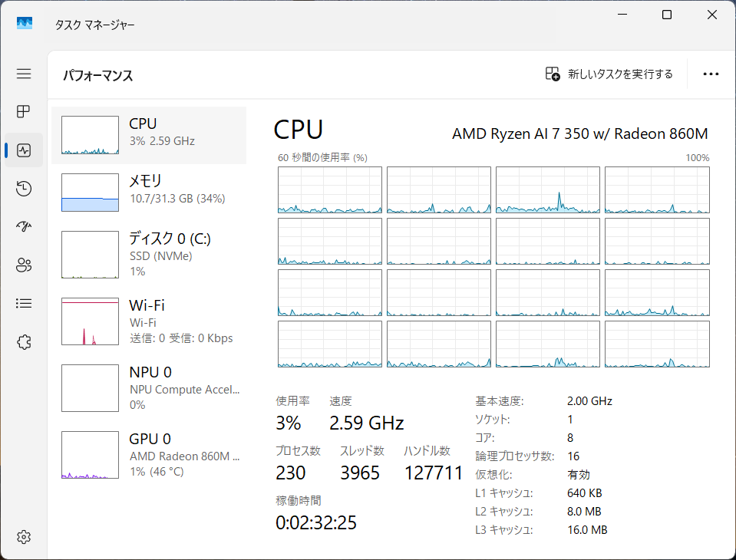
Task: Open the App history page icon
Action: pos(24,189)
